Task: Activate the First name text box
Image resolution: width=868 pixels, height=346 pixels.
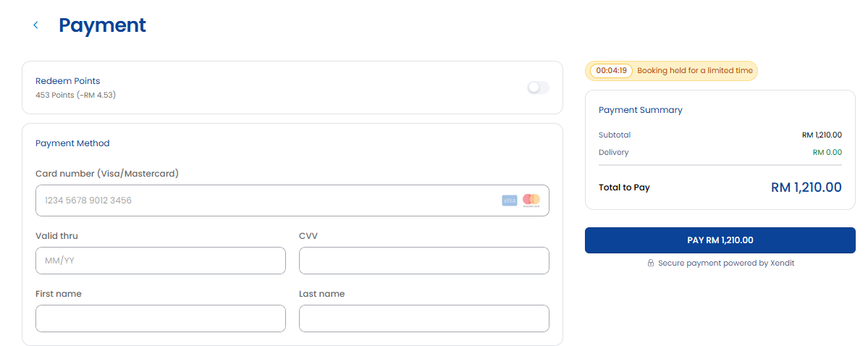Action: point(161,318)
